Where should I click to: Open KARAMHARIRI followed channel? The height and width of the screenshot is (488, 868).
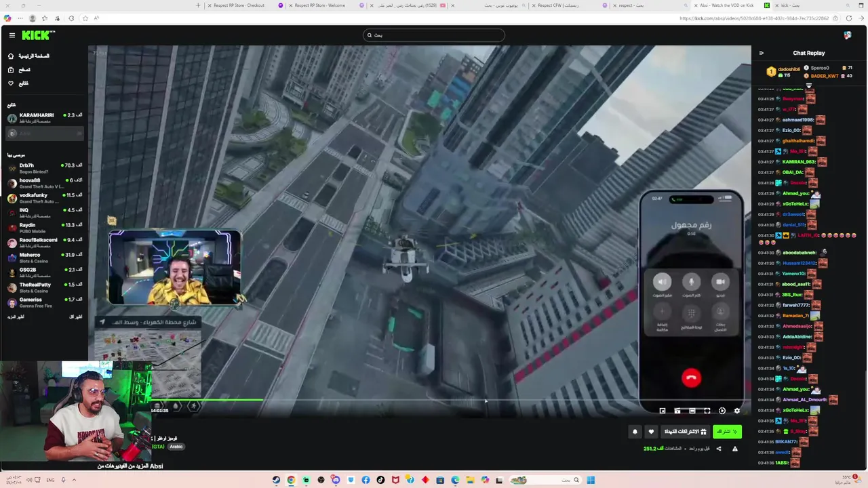pos(45,118)
